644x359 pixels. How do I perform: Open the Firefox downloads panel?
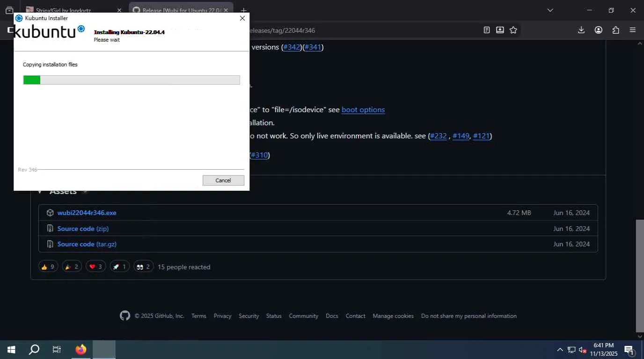(x=581, y=30)
